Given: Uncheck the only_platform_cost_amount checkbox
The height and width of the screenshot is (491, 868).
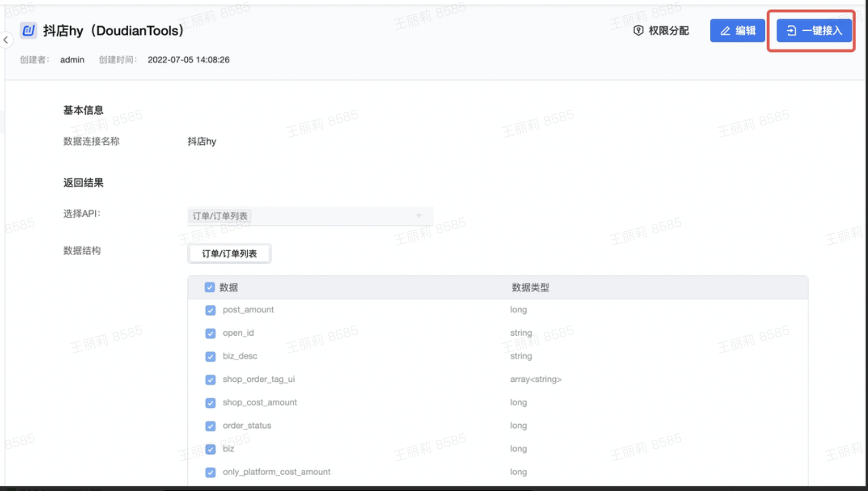Looking at the screenshot, I should point(210,472).
